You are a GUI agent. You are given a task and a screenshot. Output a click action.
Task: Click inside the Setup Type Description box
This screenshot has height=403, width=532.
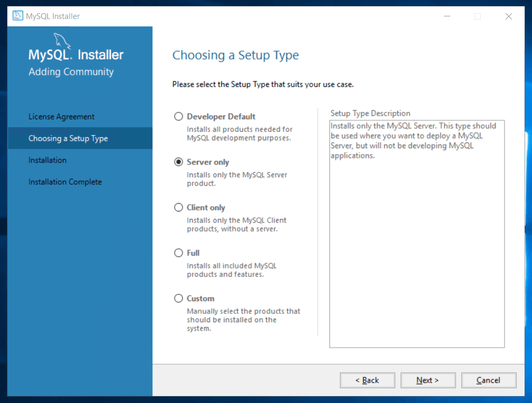click(416, 253)
